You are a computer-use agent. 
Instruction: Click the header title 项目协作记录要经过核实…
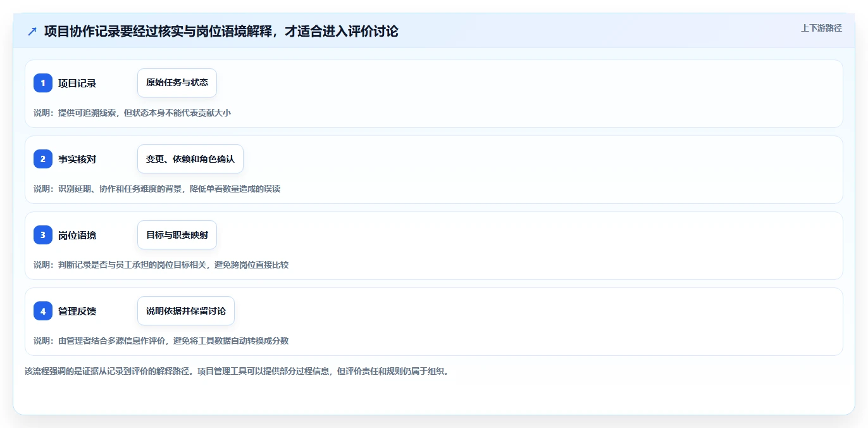221,32
